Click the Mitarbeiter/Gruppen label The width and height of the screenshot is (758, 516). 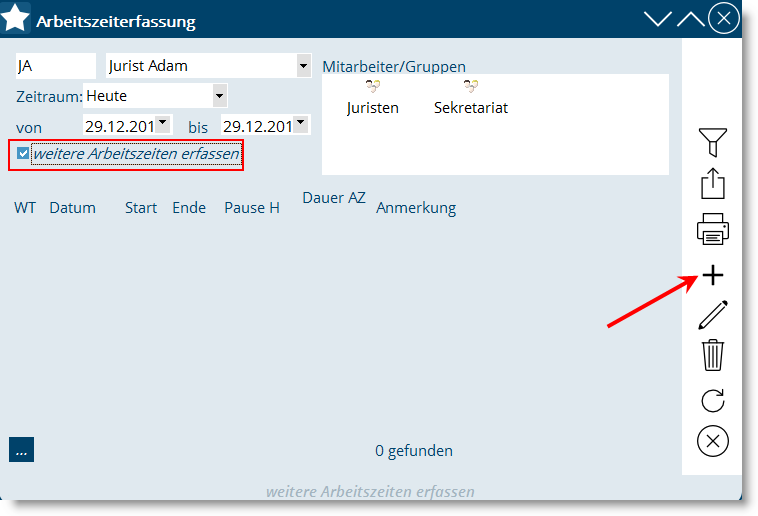(x=394, y=66)
